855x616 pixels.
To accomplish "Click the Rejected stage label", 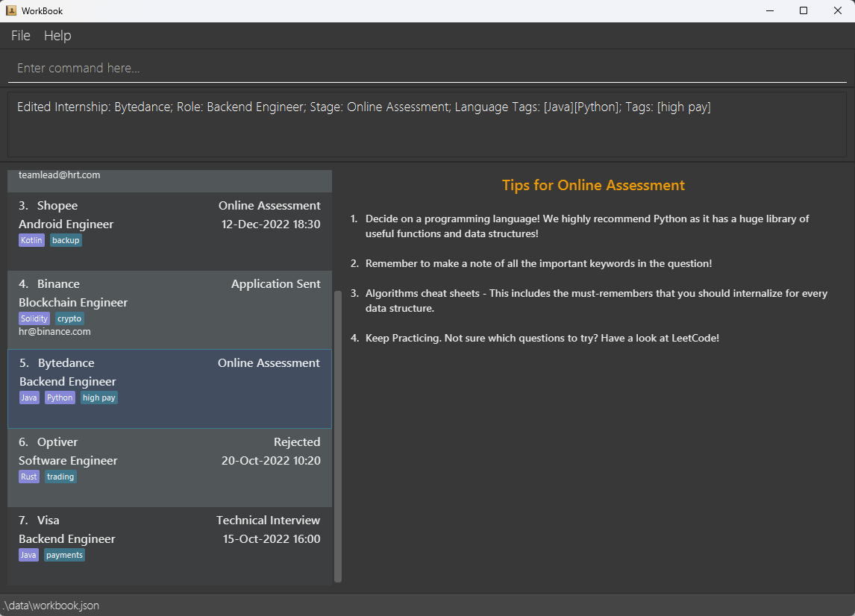I will (x=297, y=442).
